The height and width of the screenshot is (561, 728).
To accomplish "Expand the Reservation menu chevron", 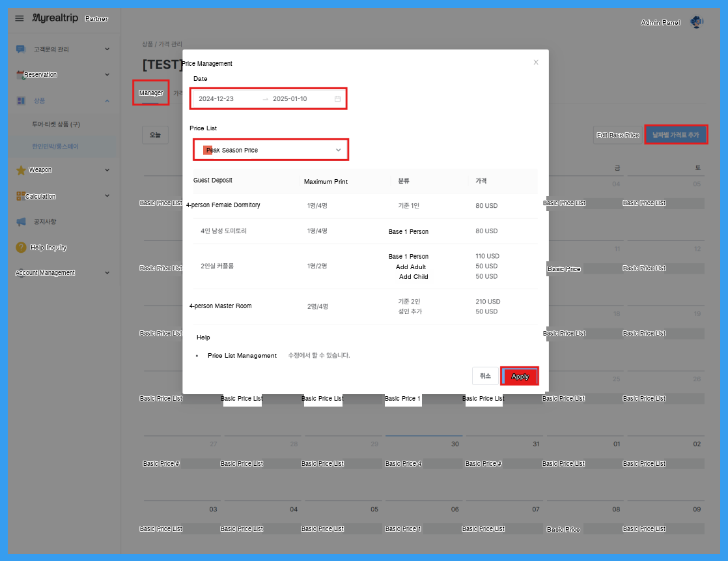I will [107, 74].
